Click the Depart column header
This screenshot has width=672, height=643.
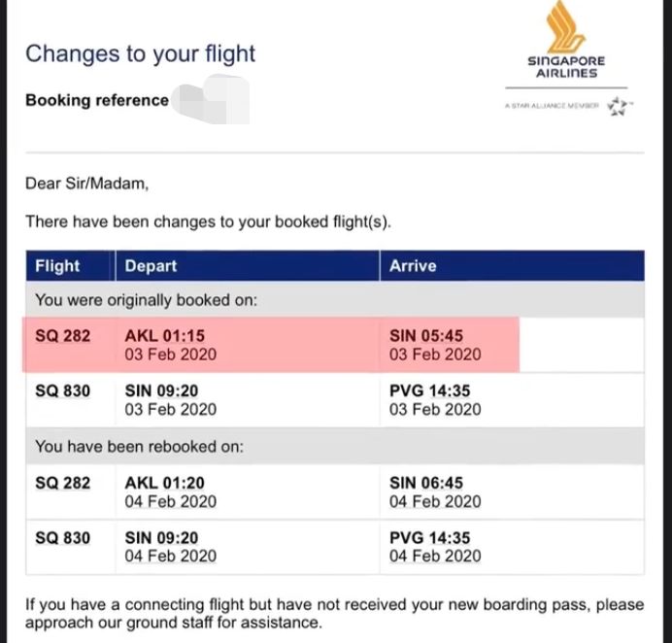[151, 265]
